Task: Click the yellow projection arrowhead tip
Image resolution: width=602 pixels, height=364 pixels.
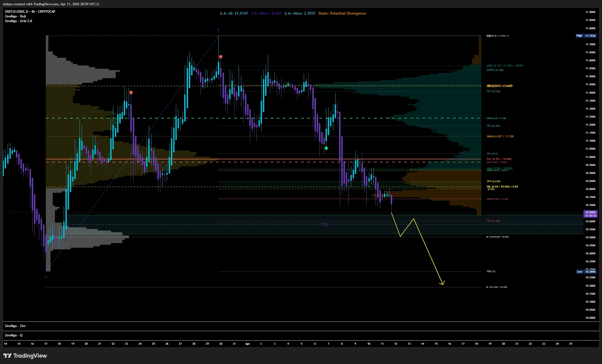Action: (x=443, y=284)
